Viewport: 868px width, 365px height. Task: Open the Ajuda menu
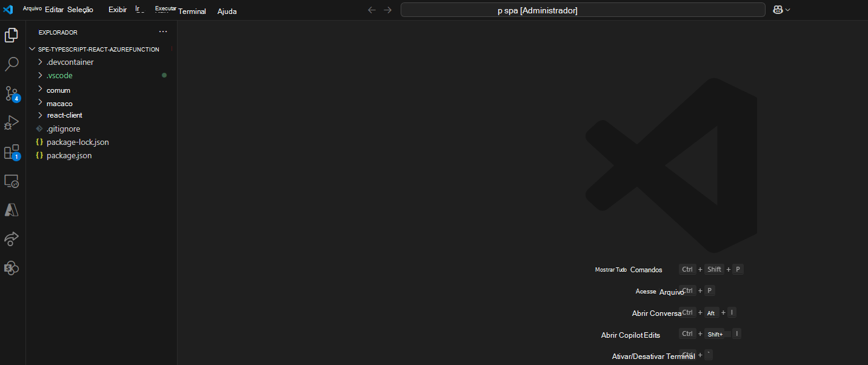pos(227,11)
